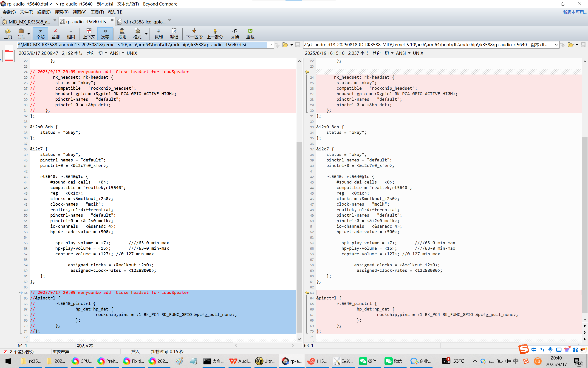Jump to 下一区段 next section

tap(194, 34)
